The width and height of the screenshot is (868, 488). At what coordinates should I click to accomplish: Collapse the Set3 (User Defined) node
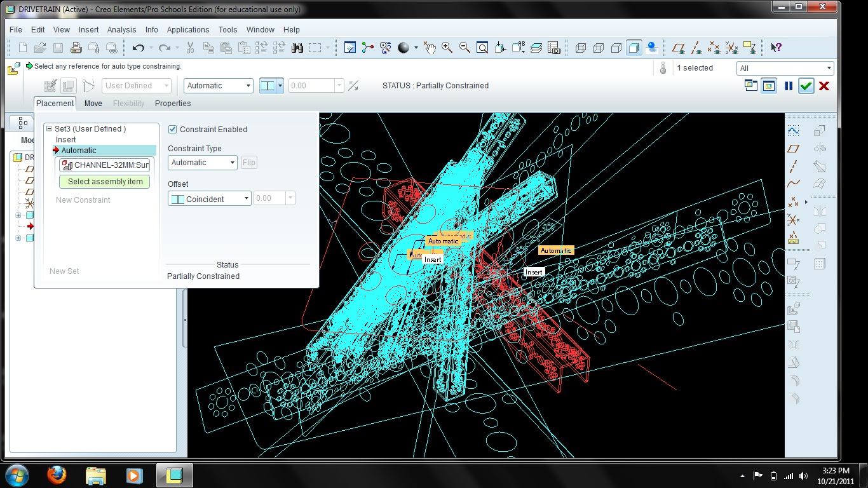tap(49, 129)
